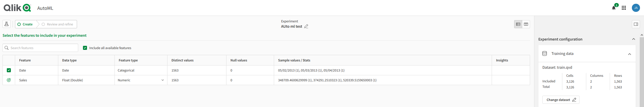644x107 pixels.
Task: Edit the experiment name with pencil icon
Action: (306, 26)
